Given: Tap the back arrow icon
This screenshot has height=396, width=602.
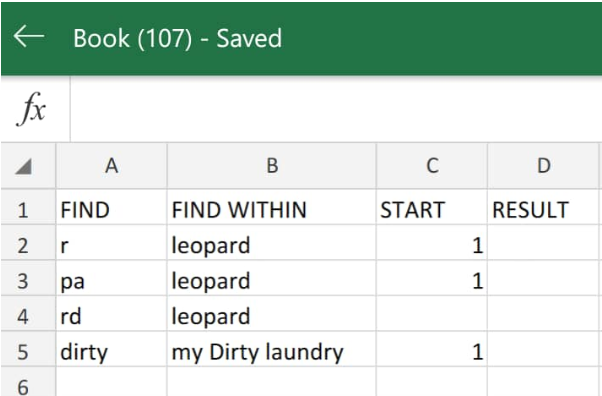Looking at the screenshot, I should [29, 36].
